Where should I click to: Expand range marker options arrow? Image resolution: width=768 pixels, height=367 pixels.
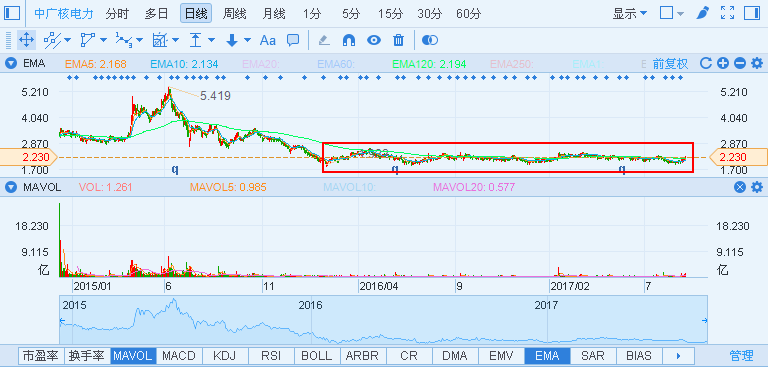click(x=211, y=40)
